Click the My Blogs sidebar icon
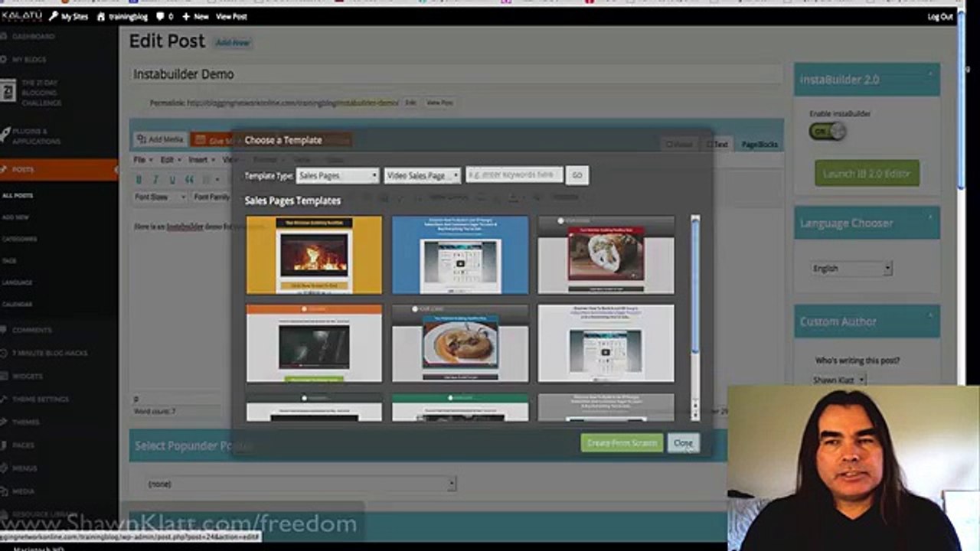Image resolution: width=980 pixels, height=551 pixels. click(5, 60)
